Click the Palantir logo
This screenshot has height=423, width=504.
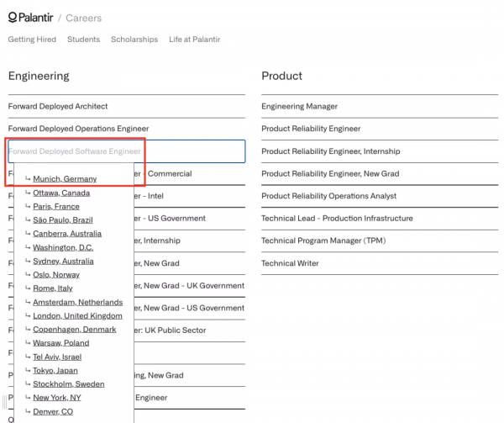[30, 18]
